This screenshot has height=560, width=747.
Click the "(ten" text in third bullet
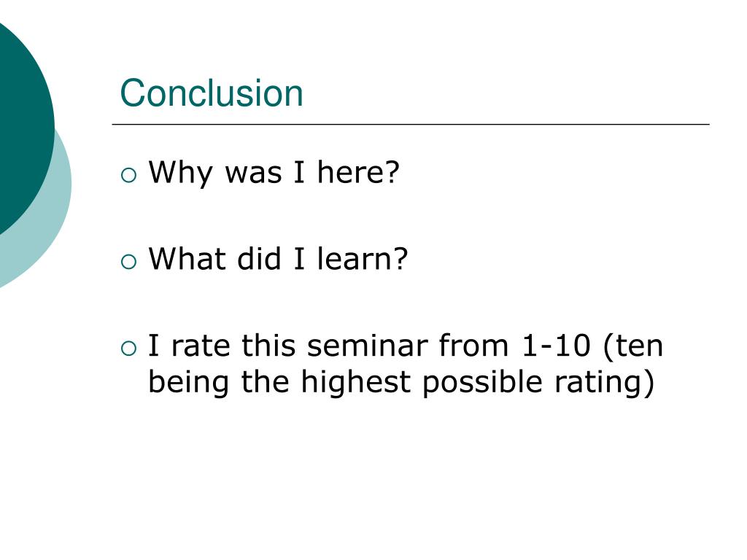pyautogui.click(x=633, y=346)
